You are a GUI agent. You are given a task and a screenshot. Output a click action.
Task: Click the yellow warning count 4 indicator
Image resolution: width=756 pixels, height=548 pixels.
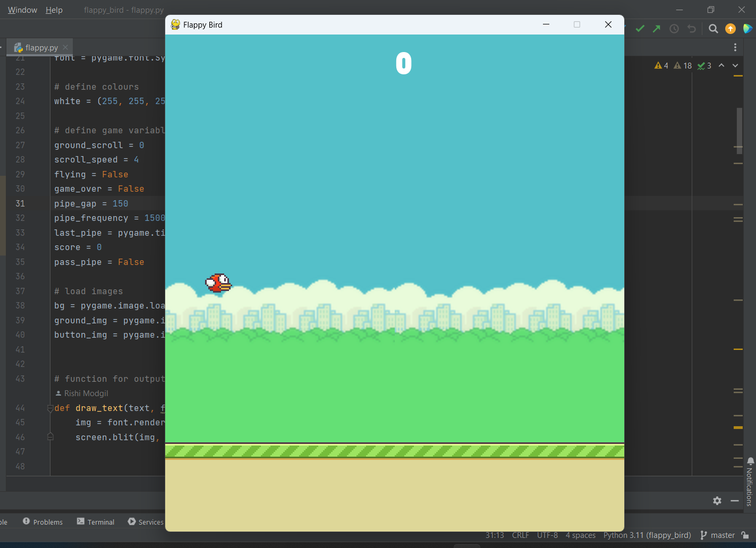pos(661,66)
